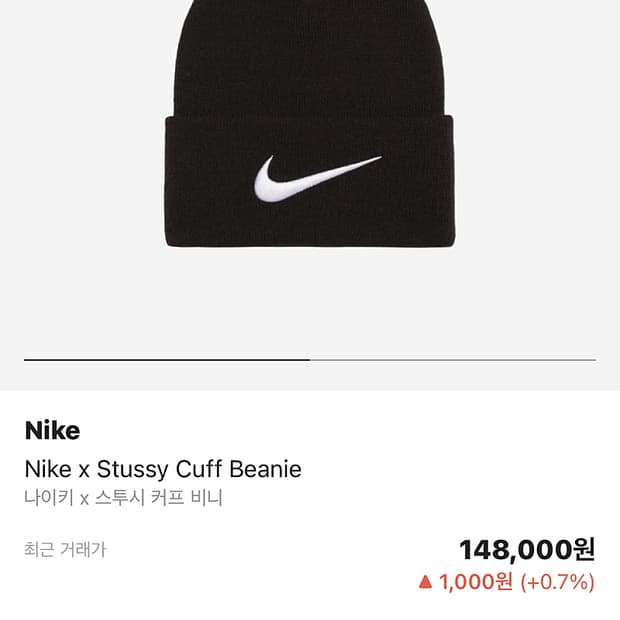Screen dimensions: 620x620
Task: Tap the 최근 거래가 label
Action: click(x=65, y=549)
